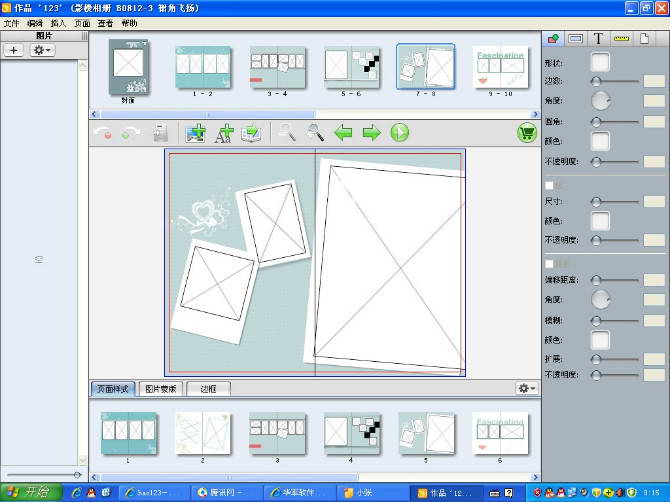Open the green shopping cart order icon
The height and width of the screenshot is (502, 670).
tap(527, 132)
